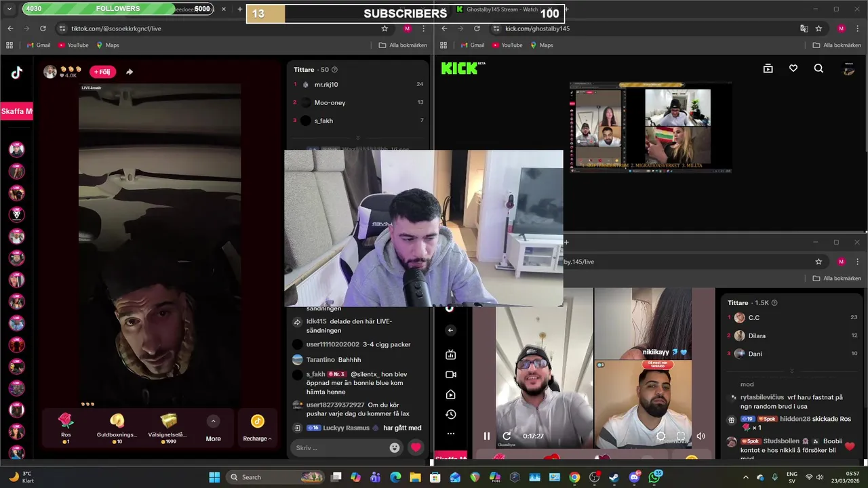Image resolution: width=868 pixels, height=488 pixels.
Task: Open the LIVE TV icon in lower sidebar
Action: (x=450, y=354)
